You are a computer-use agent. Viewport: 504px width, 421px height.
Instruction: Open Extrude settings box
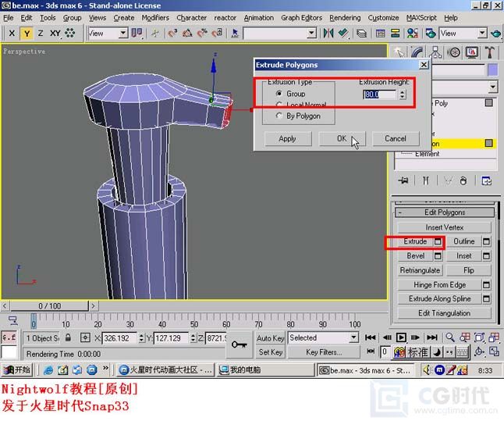438,241
